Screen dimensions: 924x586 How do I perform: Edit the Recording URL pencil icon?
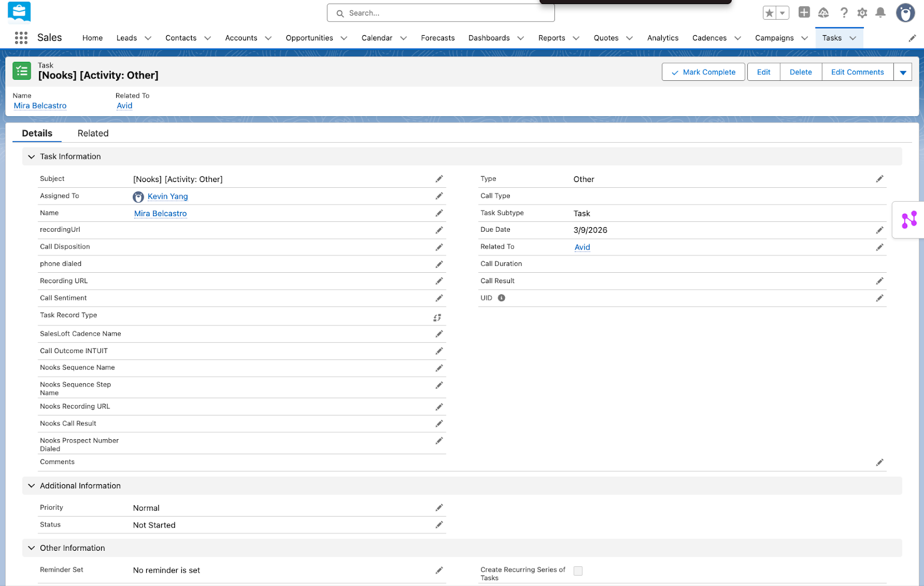439,281
